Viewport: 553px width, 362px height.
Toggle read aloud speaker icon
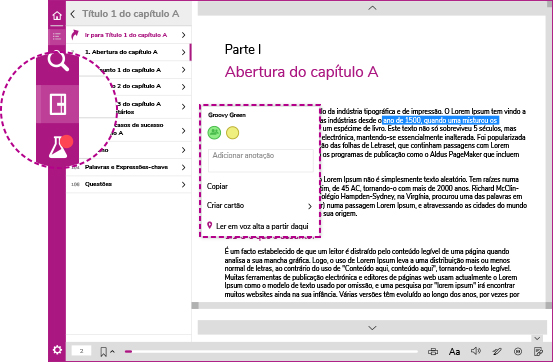pos(476,351)
